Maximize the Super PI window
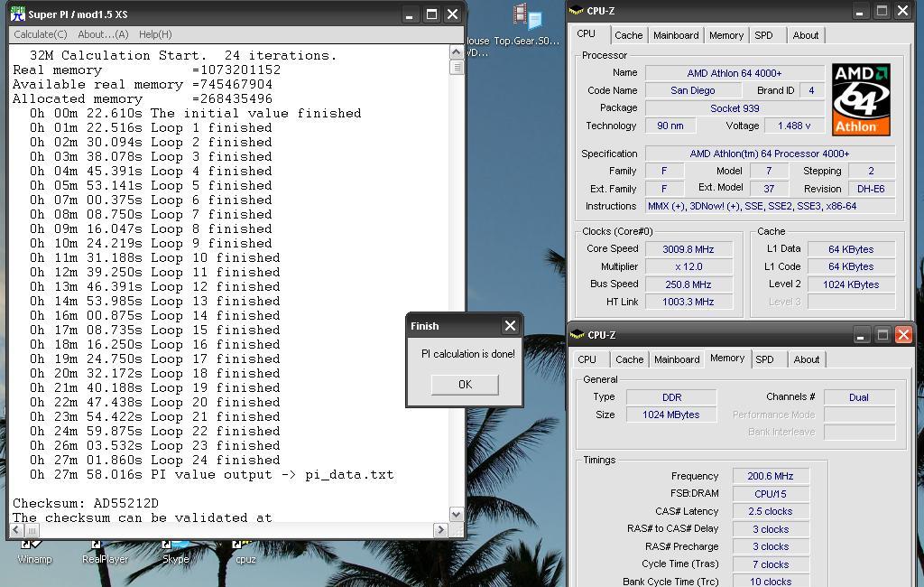Screen dimensions: 924x587 point(432,14)
